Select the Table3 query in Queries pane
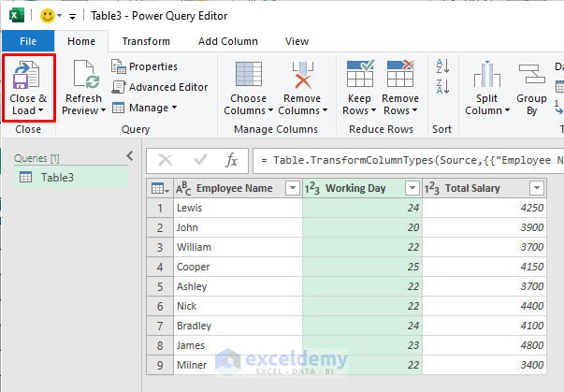 pyautogui.click(x=57, y=178)
